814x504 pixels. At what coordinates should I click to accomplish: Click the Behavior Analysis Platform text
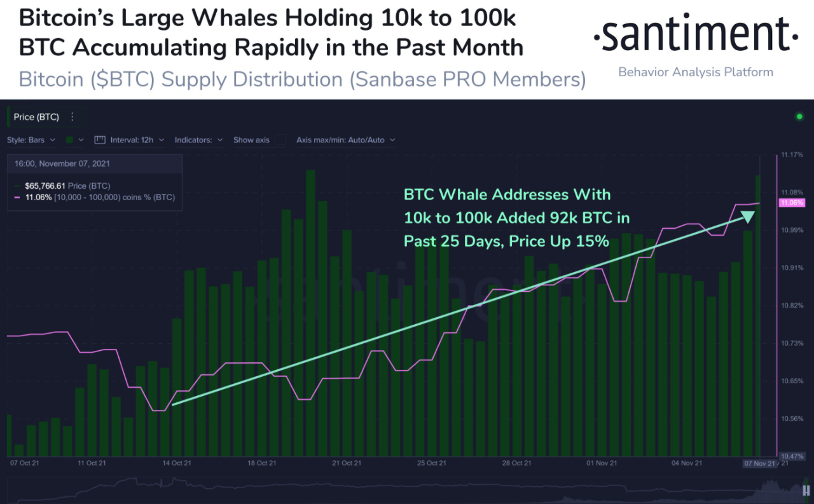click(695, 72)
